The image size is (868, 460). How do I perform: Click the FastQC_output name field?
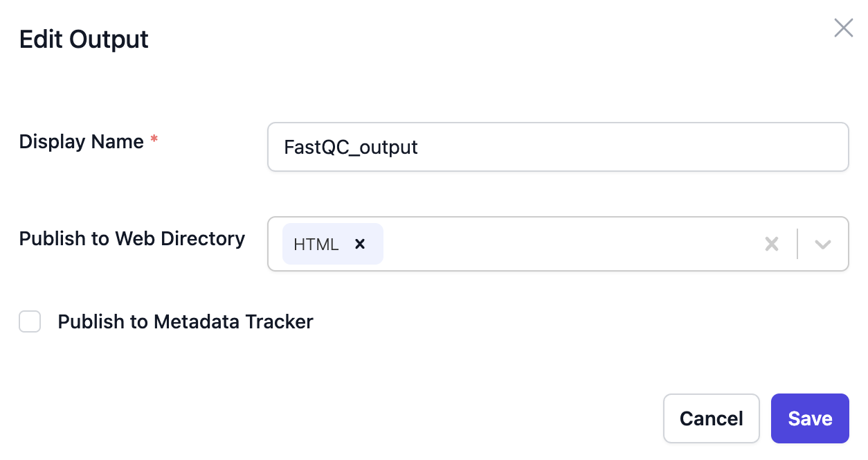pos(557,147)
